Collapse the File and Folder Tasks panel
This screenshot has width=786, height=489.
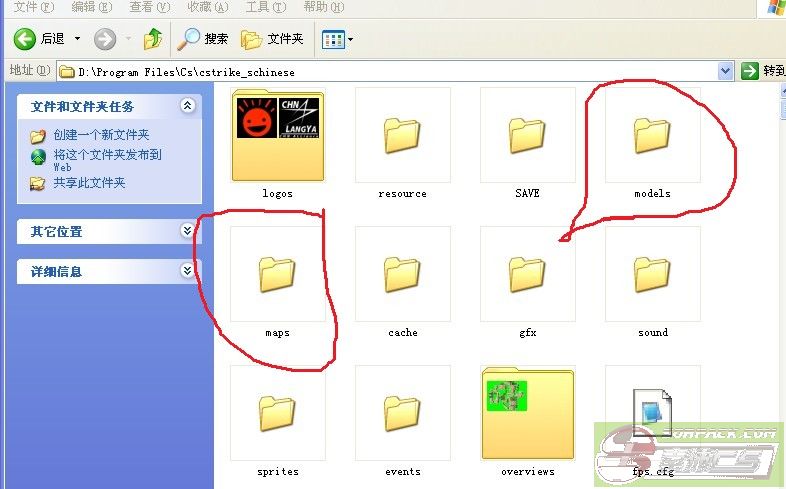coord(187,106)
